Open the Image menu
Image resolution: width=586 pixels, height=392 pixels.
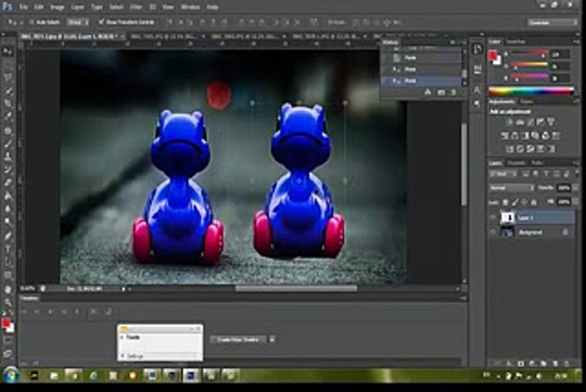point(57,7)
